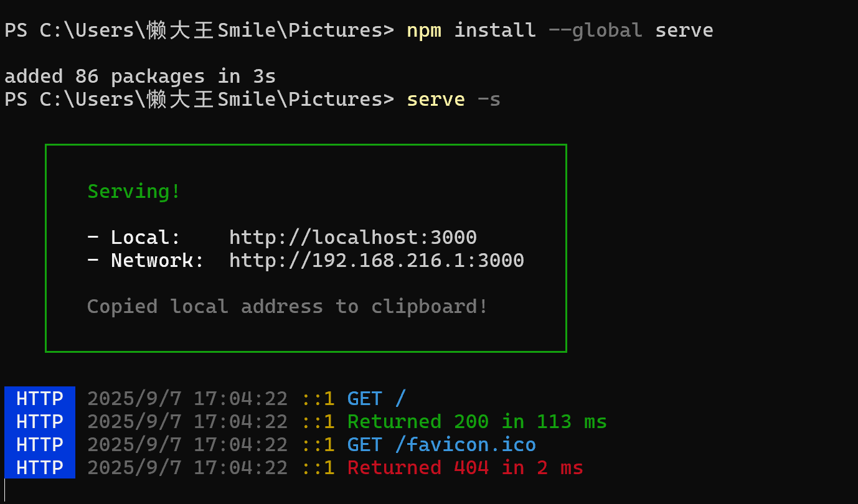Open the http://192.168.216.1:3000 network link
This screenshot has width=858, height=504.
pyautogui.click(x=376, y=261)
